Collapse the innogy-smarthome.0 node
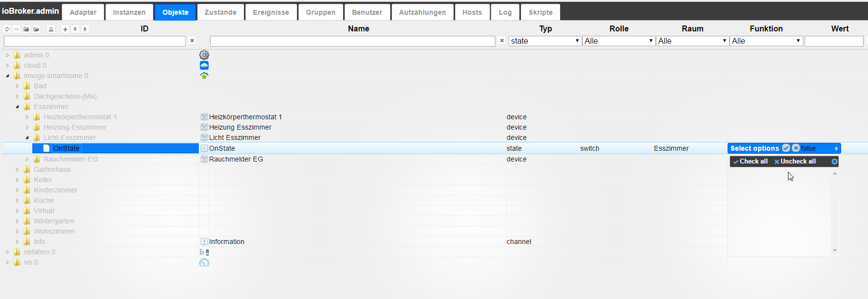Screen dimensions: 868x299 [x=7, y=76]
